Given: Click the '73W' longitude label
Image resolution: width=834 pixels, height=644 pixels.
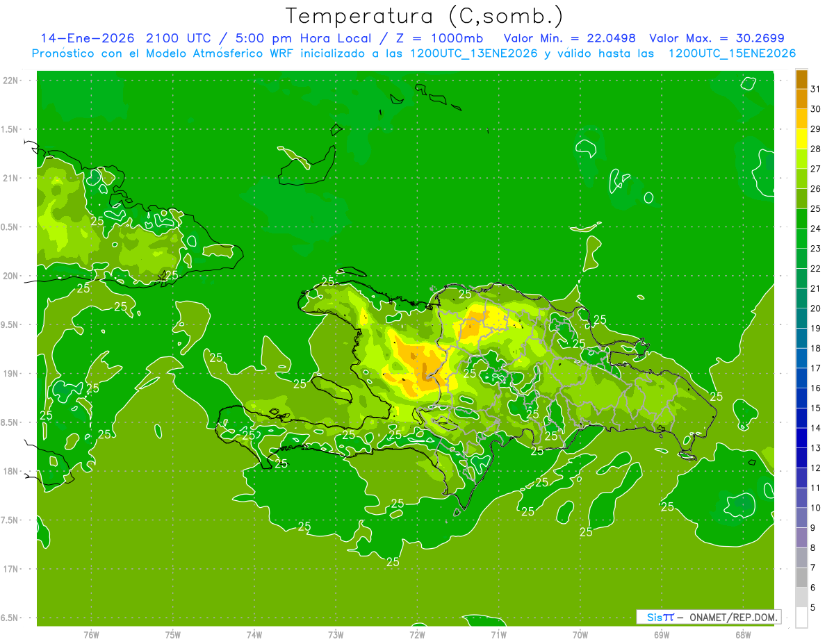Looking at the screenshot, I should (x=336, y=634).
